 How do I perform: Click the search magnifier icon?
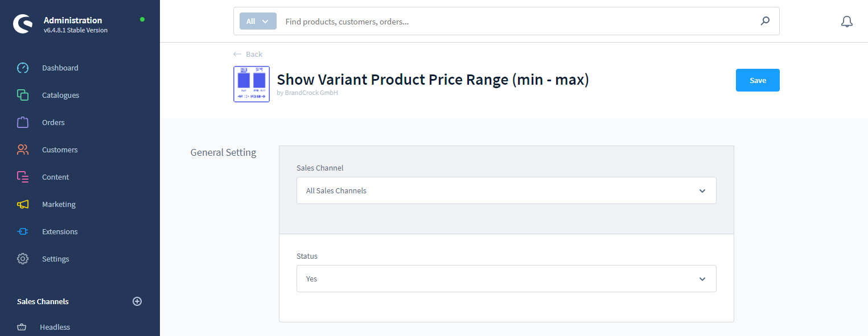(x=765, y=21)
